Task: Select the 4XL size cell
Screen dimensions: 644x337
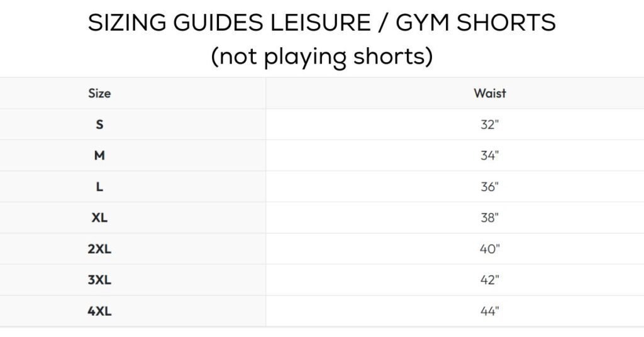Action: point(99,311)
